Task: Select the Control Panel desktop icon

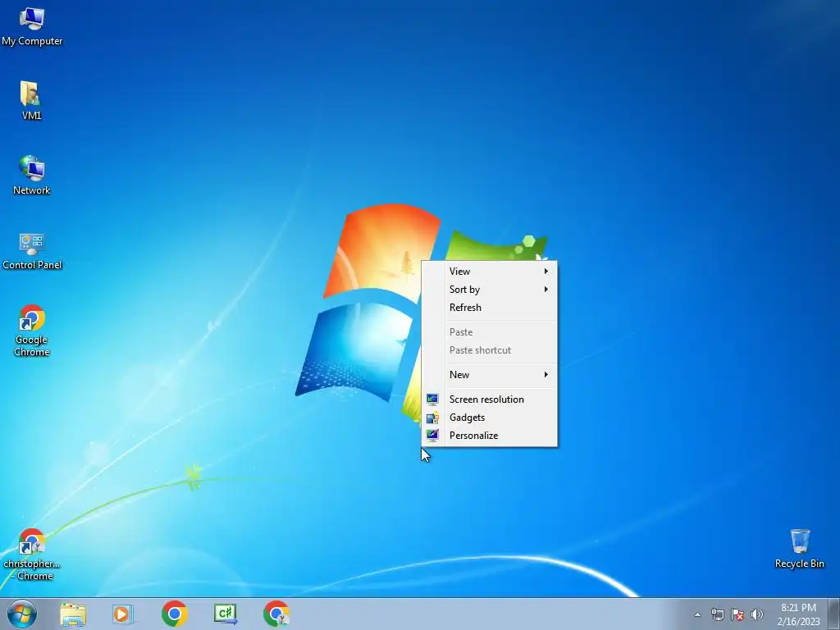Action: pos(32,250)
